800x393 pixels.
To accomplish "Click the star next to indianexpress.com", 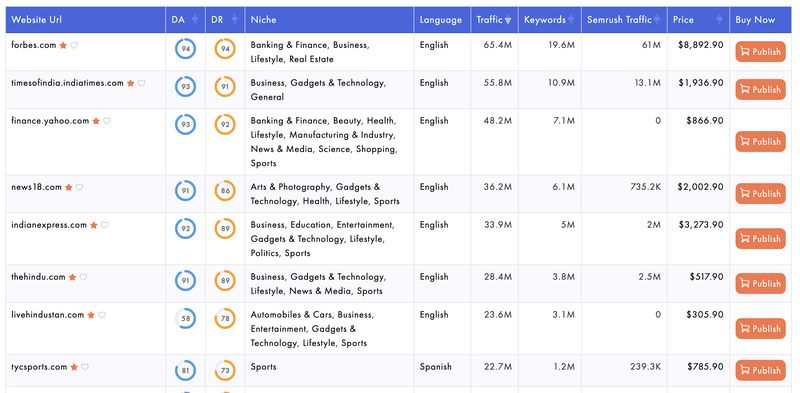I will [x=94, y=225].
